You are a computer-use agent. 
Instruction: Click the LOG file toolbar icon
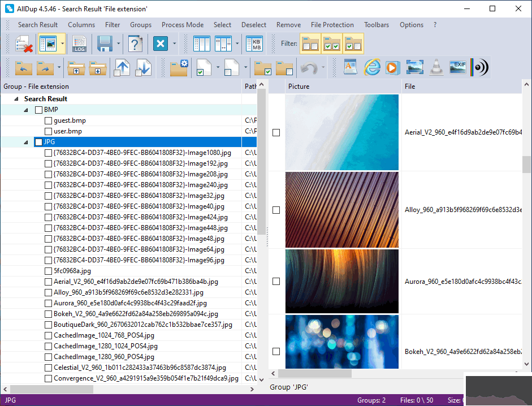point(80,44)
